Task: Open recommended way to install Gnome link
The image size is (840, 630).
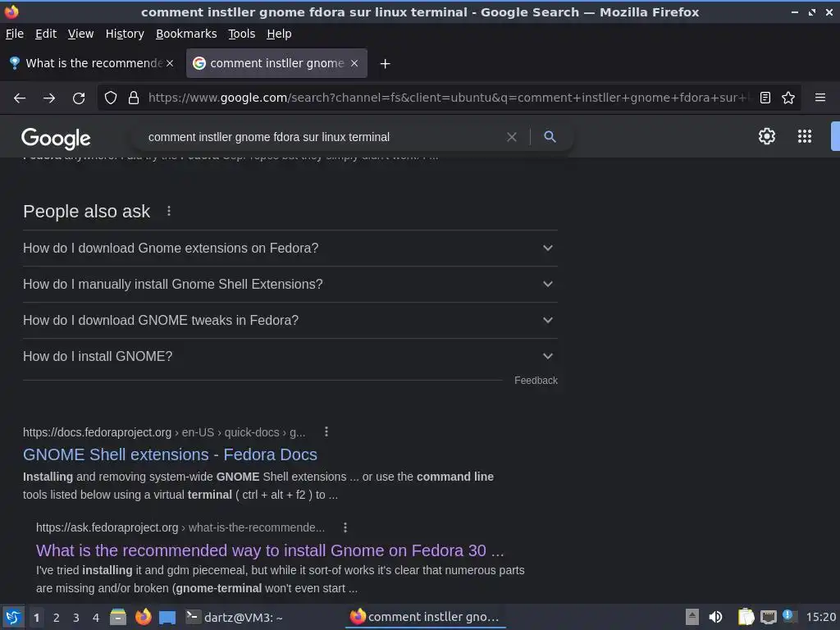Action: [269, 550]
